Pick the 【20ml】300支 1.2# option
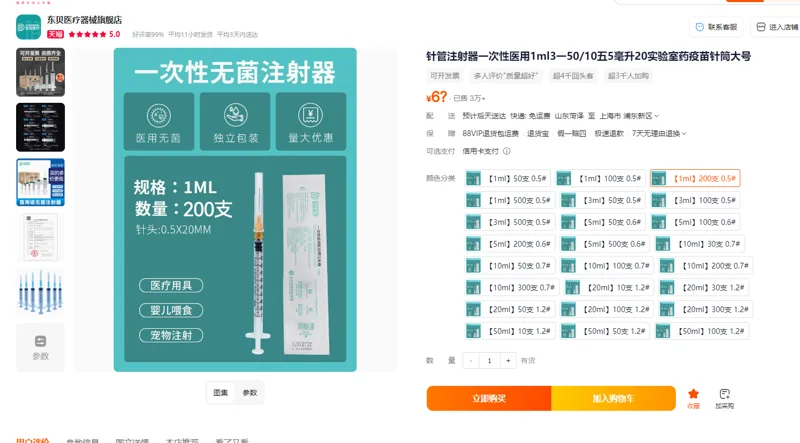Image resolution: width=800 pixels, height=443 pixels. (706, 309)
